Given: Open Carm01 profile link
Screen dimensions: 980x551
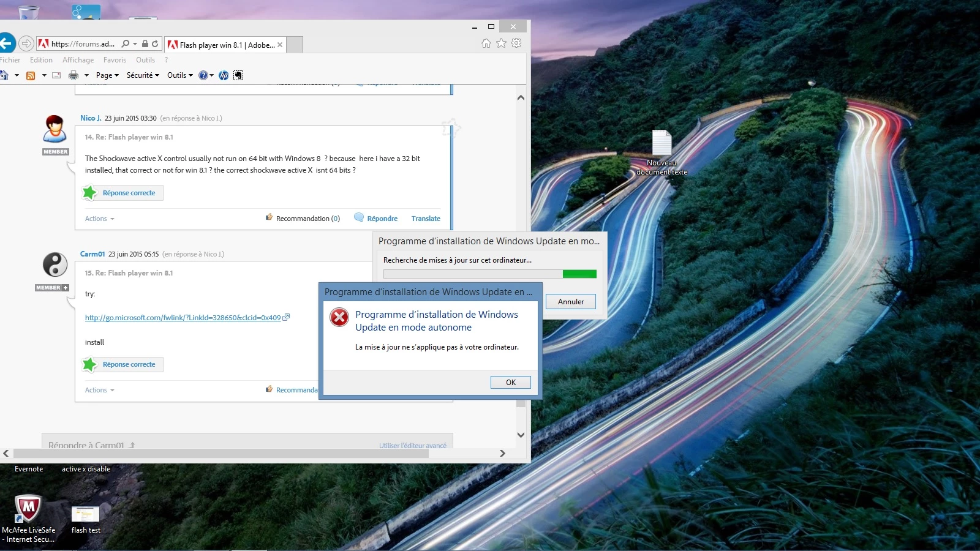Looking at the screenshot, I should 92,254.
